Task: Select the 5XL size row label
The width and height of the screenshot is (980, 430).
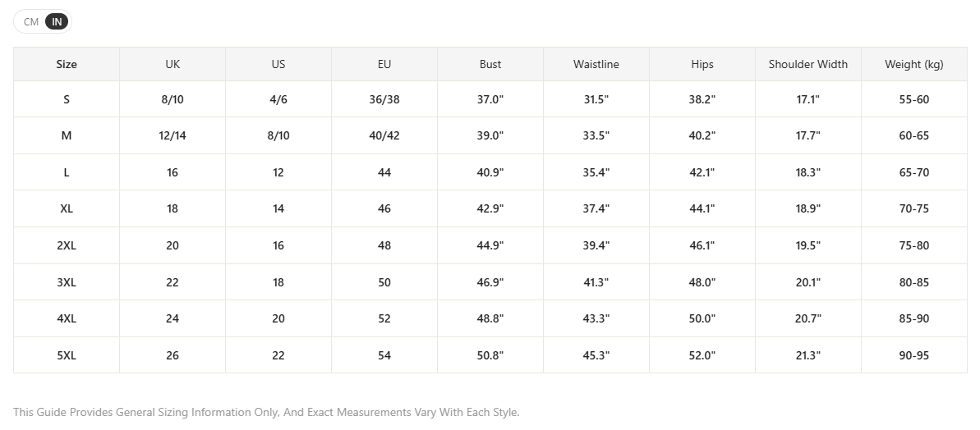Action: click(67, 355)
